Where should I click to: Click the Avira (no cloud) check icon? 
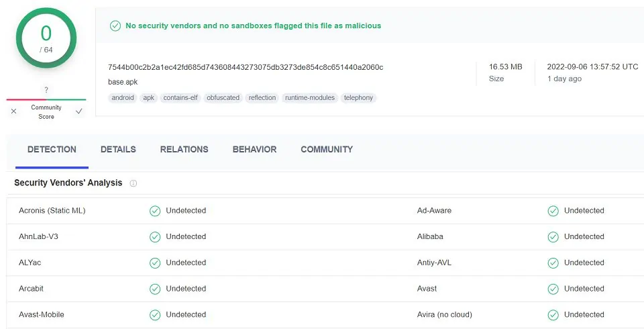553,315
